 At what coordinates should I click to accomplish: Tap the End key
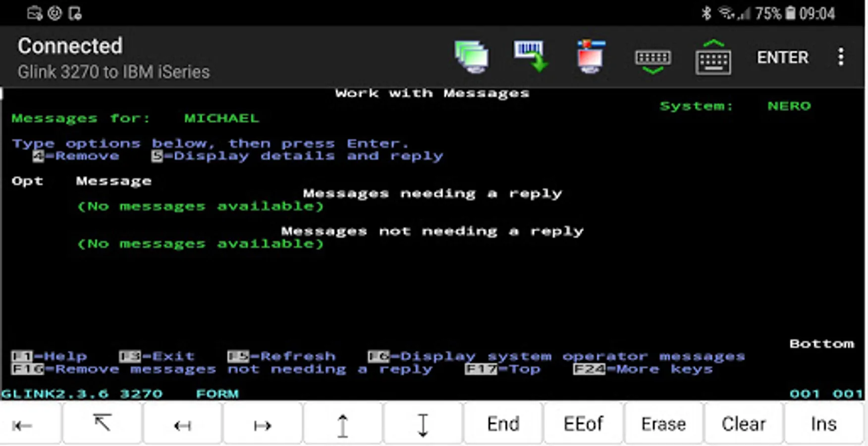click(x=503, y=424)
